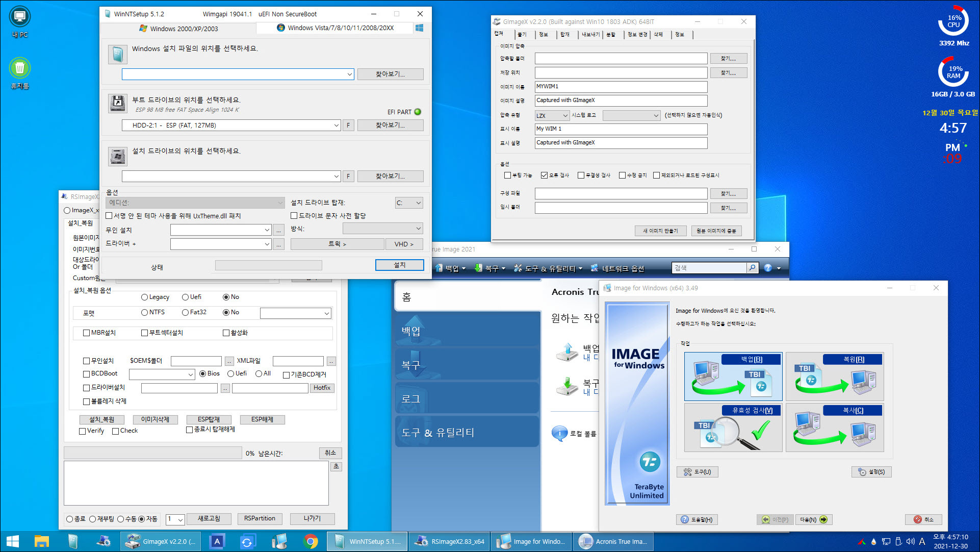
Task: Open the 휴지통 recycle bin icon
Action: (20, 73)
